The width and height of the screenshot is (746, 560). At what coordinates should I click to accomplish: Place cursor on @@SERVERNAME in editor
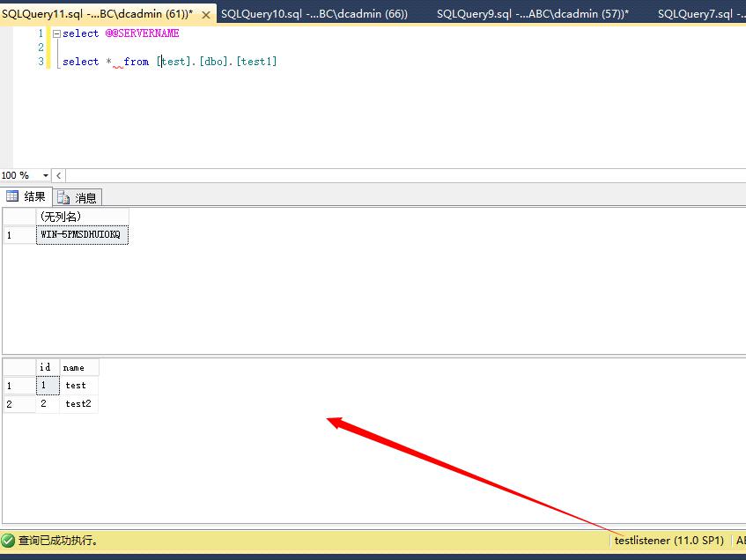pyautogui.click(x=143, y=33)
